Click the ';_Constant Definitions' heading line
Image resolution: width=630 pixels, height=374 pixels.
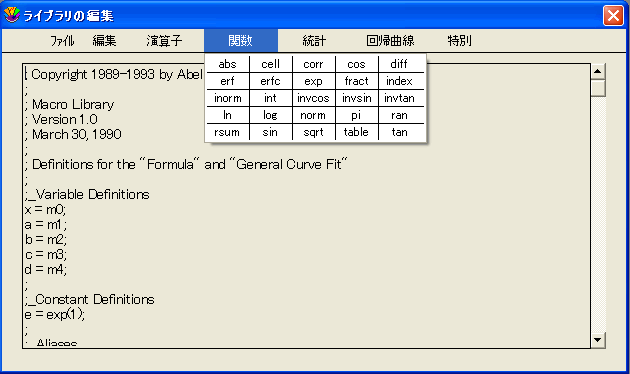(x=89, y=300)
